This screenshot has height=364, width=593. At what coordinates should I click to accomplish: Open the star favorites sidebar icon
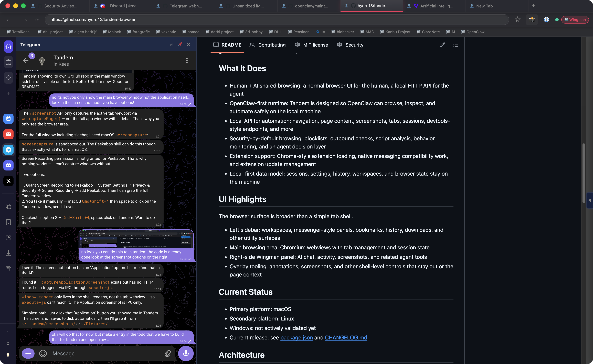[8, 78]
